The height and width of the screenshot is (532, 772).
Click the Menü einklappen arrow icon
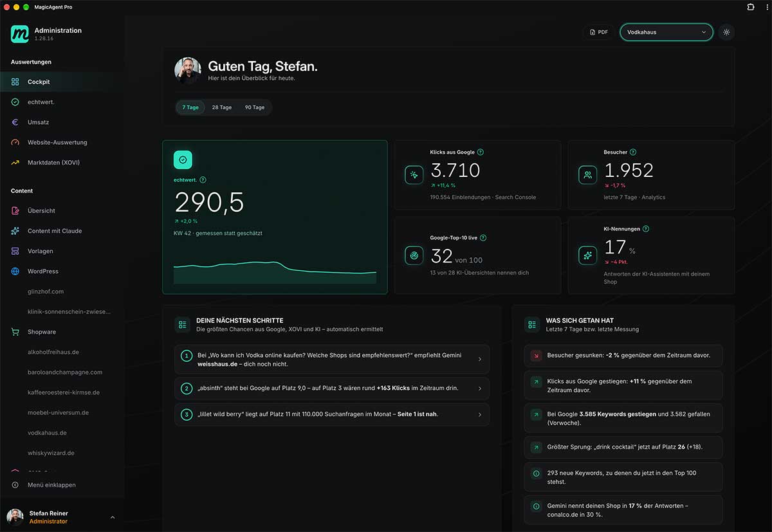click(x=15, y=485)
